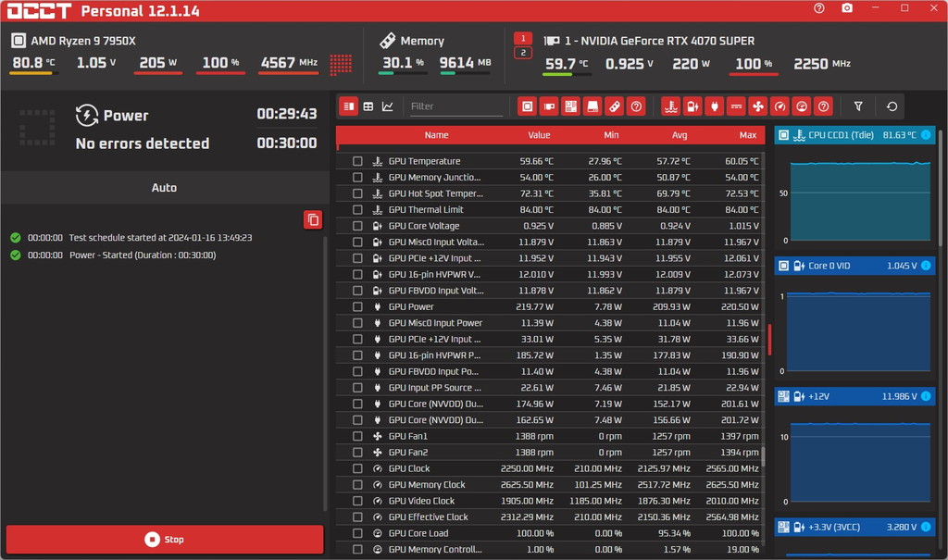Check the GPU Core Load checkbox

pos(357,533)
